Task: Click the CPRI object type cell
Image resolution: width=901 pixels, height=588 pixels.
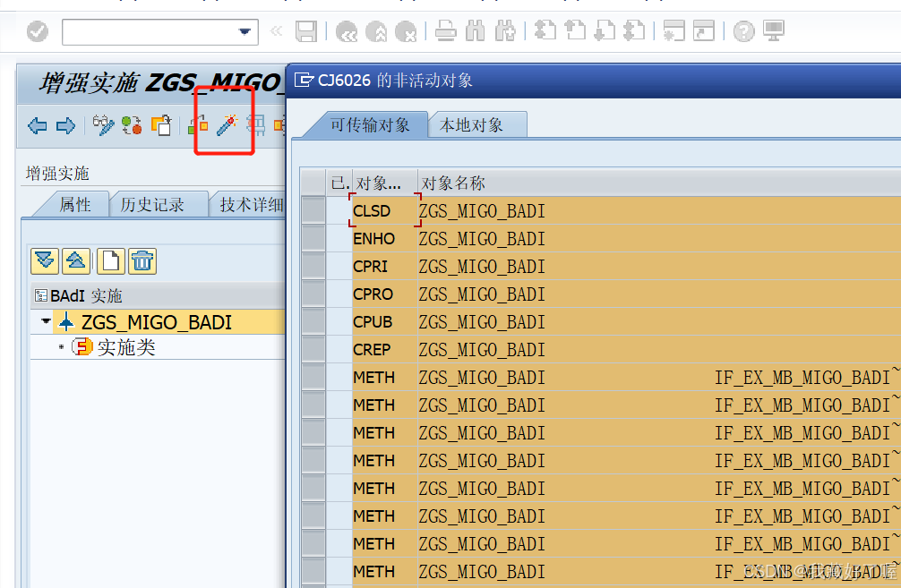Action: 384,267
